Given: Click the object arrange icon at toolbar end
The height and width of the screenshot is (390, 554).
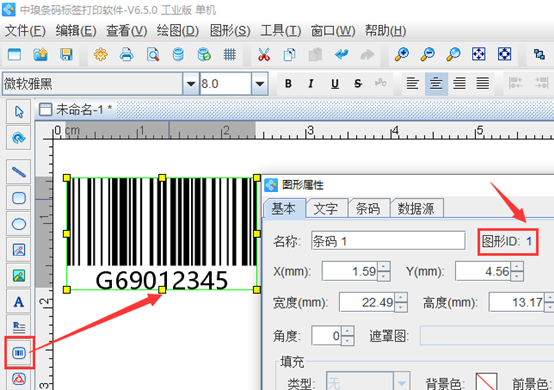Looking at the screenshot, I should point(539,54).
